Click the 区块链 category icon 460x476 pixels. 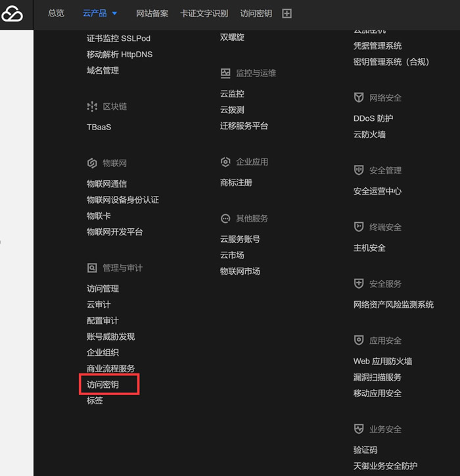point(92,107)
